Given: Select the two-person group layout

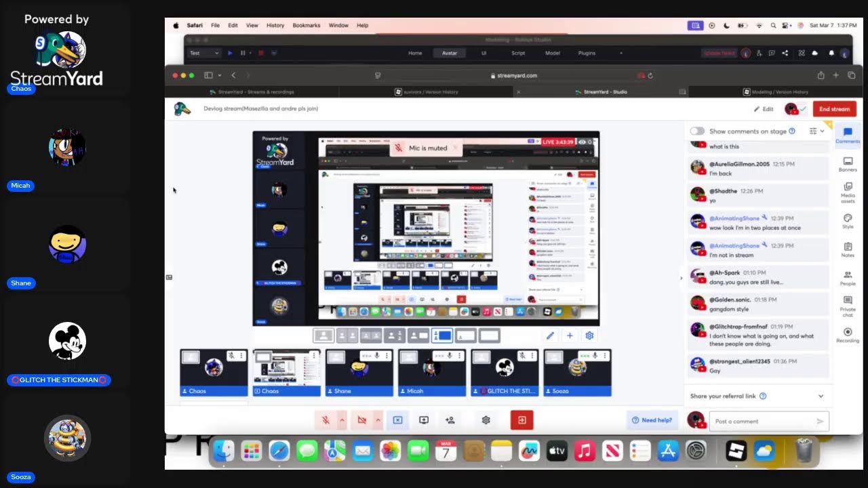Looking at the screenshot, I should click(x=371, y=335).
